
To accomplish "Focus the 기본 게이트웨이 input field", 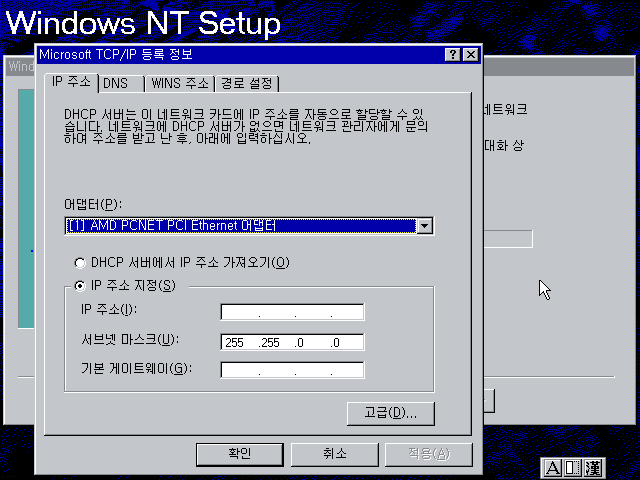I will pyautogui.click(x=292, y=370).
